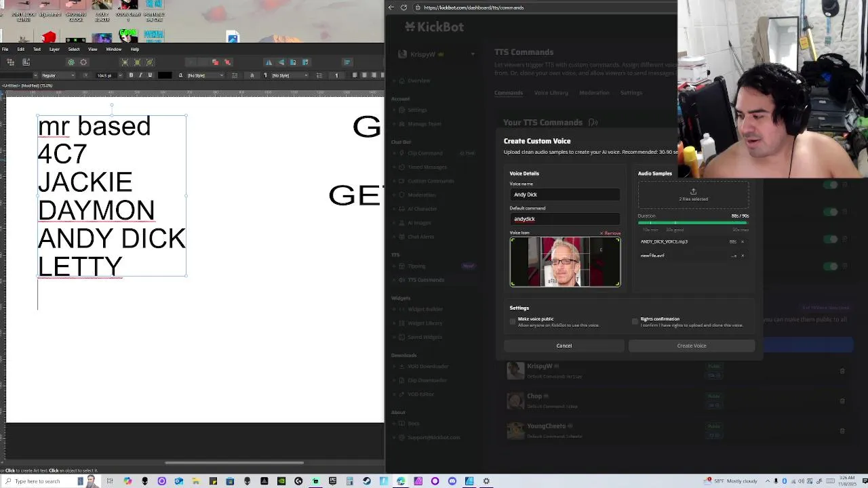Screen dimensions: 868x488
Task: Click the alignment icon at toolbar right
Action: (x=347, y=62)
